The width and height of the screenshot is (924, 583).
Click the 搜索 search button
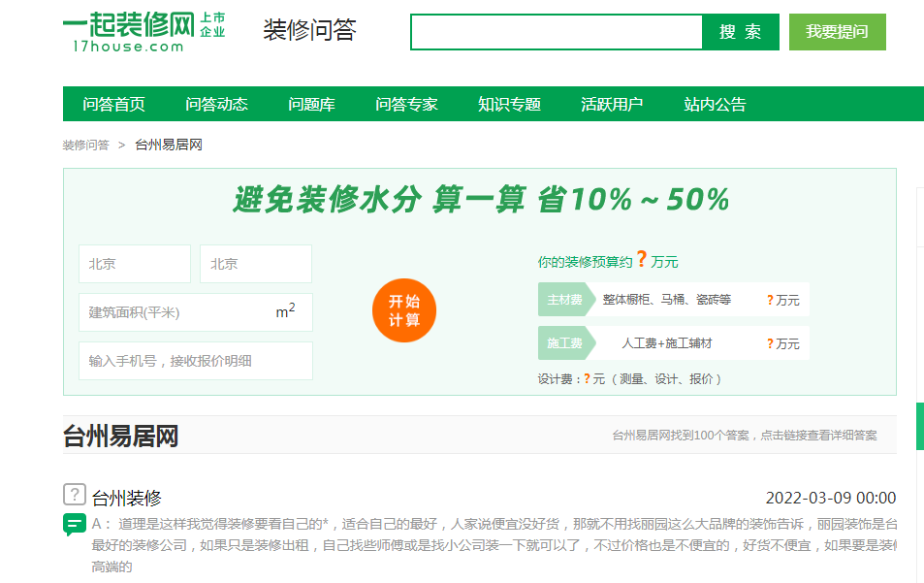coord(740,32)
